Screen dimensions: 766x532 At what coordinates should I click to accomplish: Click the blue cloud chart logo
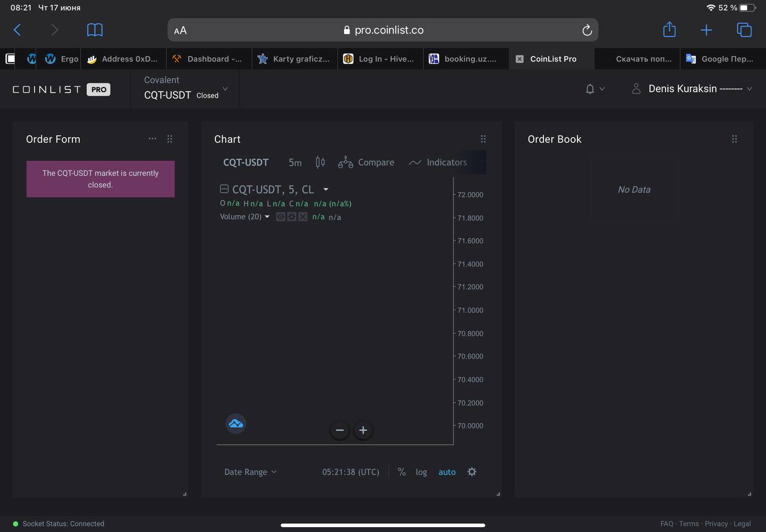pyautogui.click(x=236, y=424)
